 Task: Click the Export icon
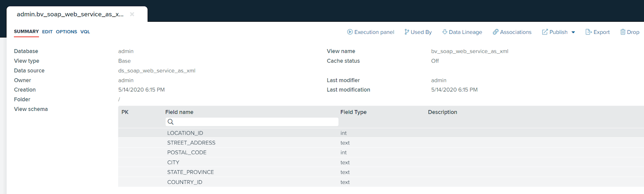pyautogui.click(x=588, y=32)
